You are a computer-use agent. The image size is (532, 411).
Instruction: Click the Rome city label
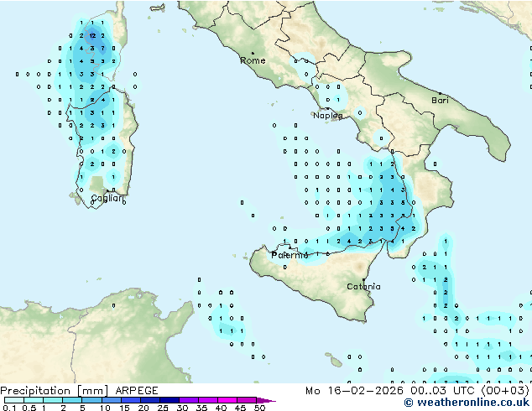tap(253, 60)
